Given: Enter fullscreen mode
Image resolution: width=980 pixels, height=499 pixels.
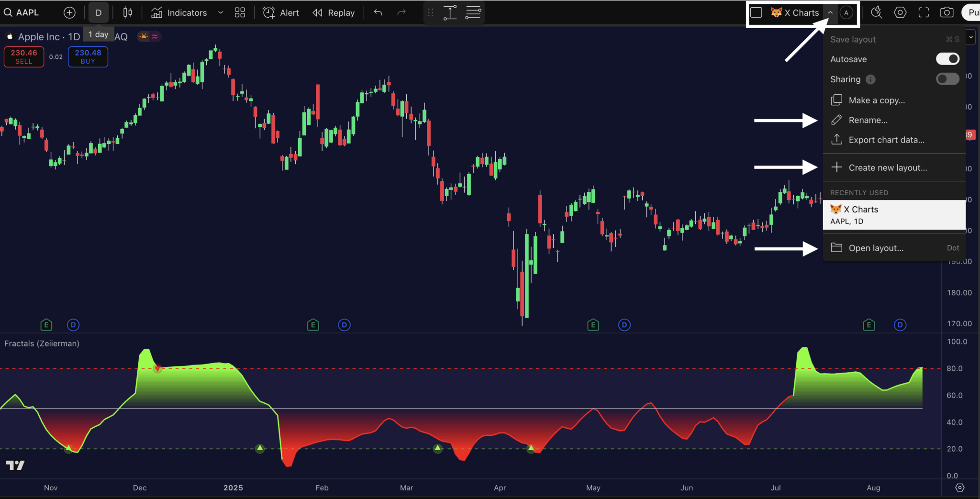Looking at the screenshot, I should pos(923,12).
